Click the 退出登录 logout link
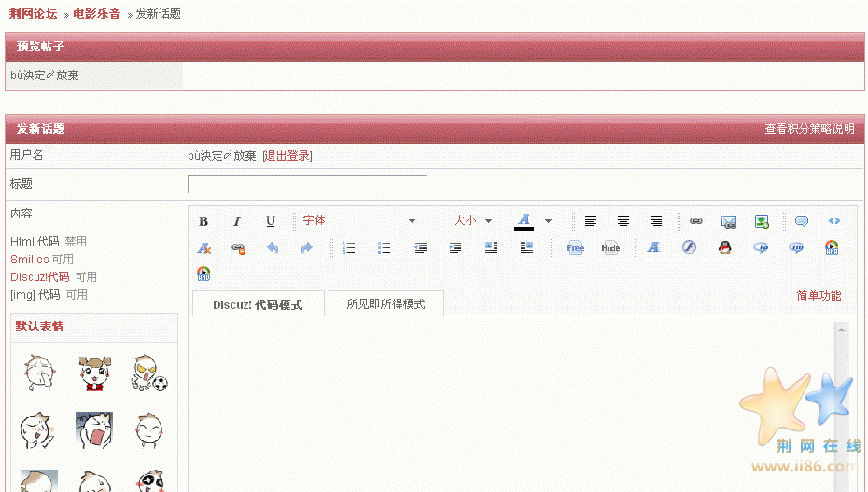Viewport: 868px width, 492px height. (287, 156)
